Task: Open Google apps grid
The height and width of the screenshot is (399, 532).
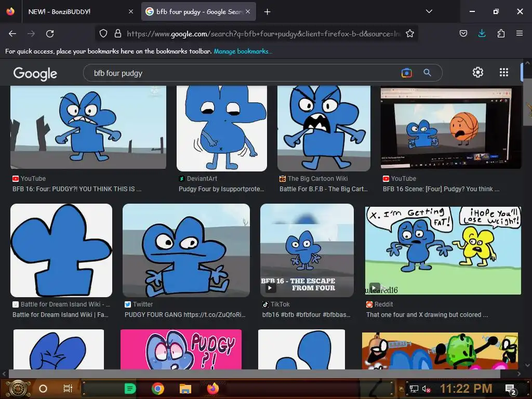Action: pos(504,72)
